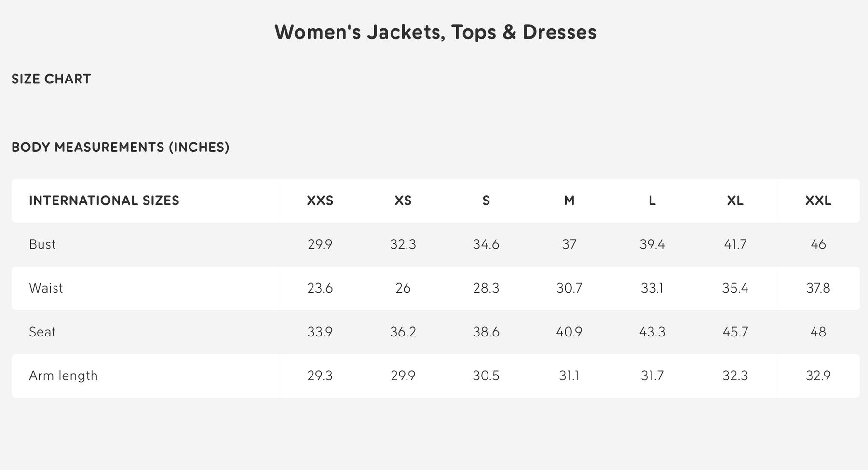Click the Size Chart heading
The width and height of the screenshot is (868, 470).
tap(51, 79)
